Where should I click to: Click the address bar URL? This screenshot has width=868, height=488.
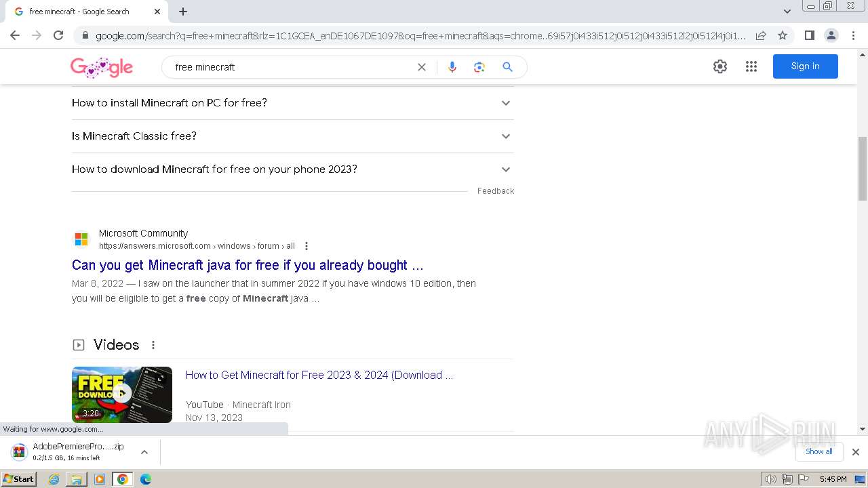pos(420,35)
